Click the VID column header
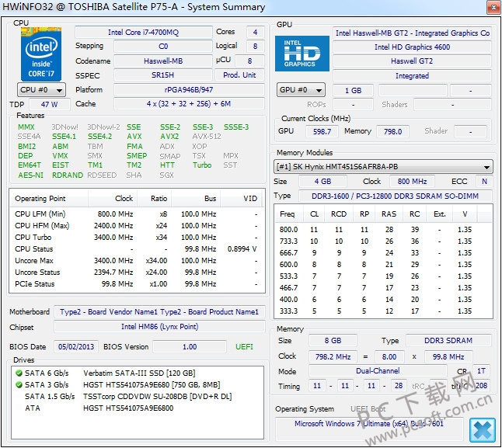Screen dimensions: 502x448 [242, 199]
